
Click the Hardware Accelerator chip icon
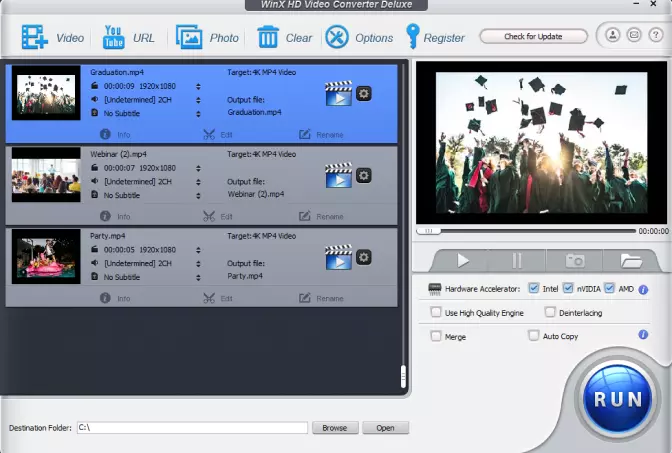point(435,289)
